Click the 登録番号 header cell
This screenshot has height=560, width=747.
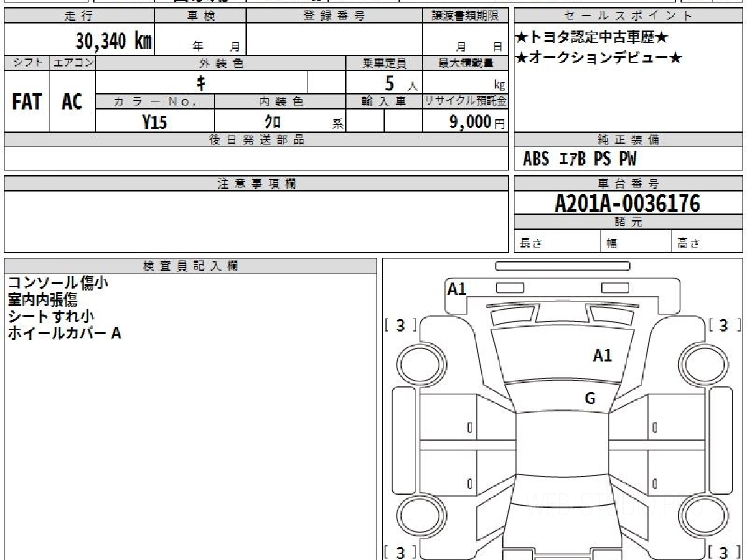click(334, 16)
